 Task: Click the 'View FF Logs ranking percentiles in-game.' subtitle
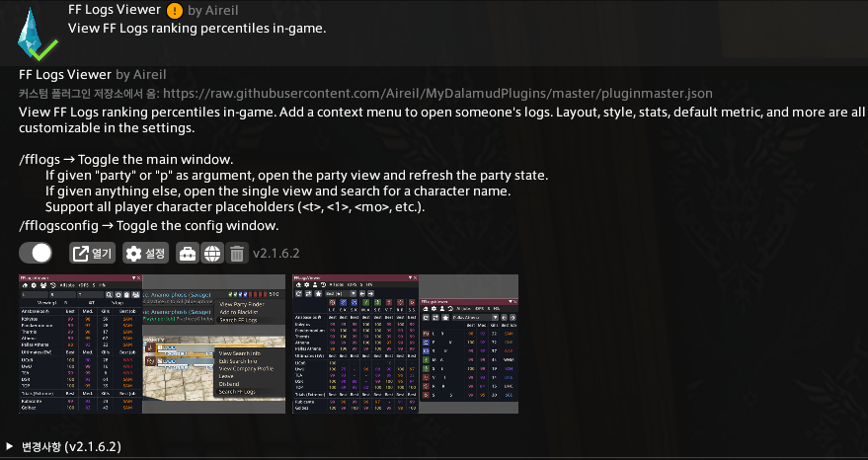pyautogui.click(x=197, y=29)
